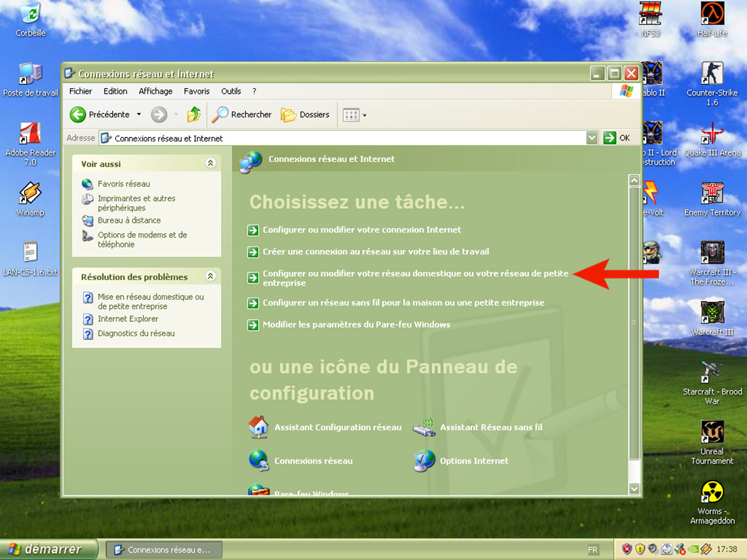Open the address bar dropdown arrow
747x560 pixels.
(592, 138)
